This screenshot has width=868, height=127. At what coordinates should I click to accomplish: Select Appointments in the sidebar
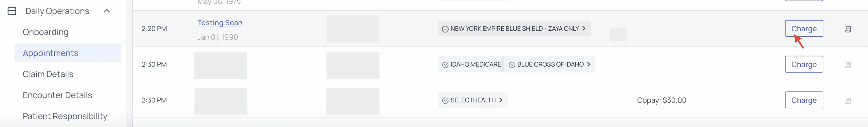(50, 53)
